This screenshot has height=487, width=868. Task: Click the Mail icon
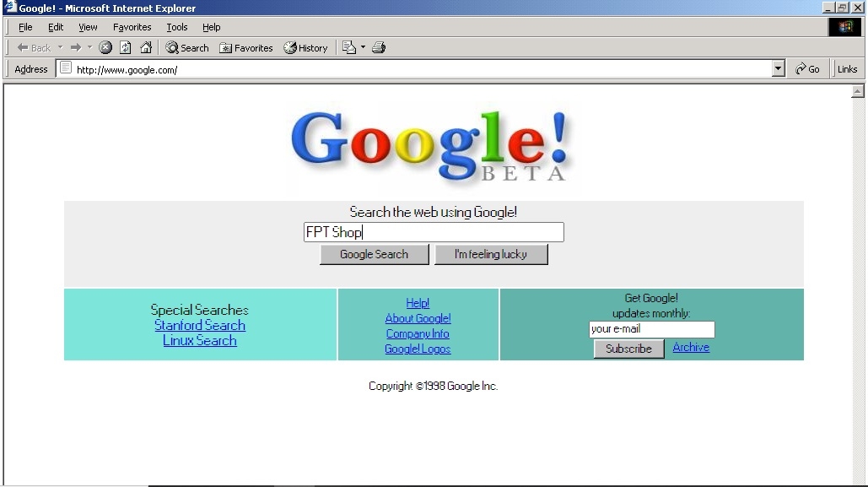click(347, 47)
